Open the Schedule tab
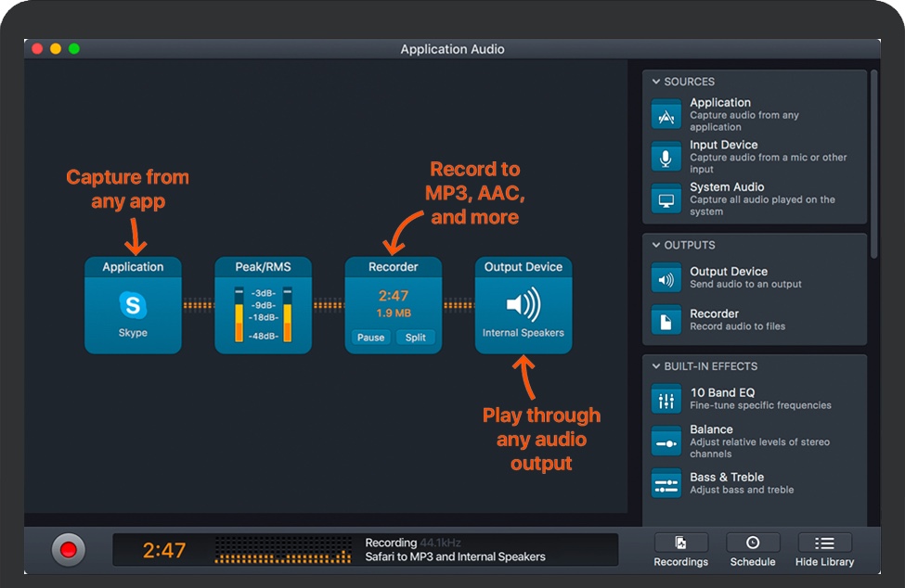 (752, 549)
